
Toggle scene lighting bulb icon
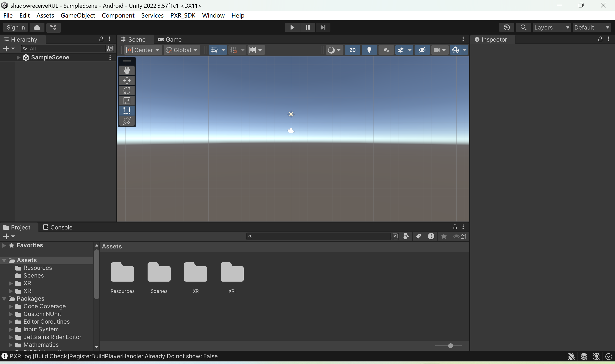369,50
